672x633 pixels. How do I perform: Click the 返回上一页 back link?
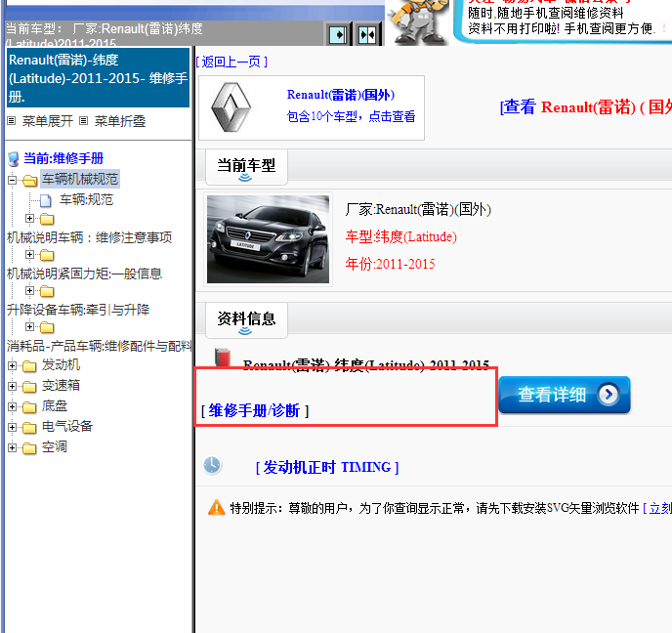coord(231,62)
